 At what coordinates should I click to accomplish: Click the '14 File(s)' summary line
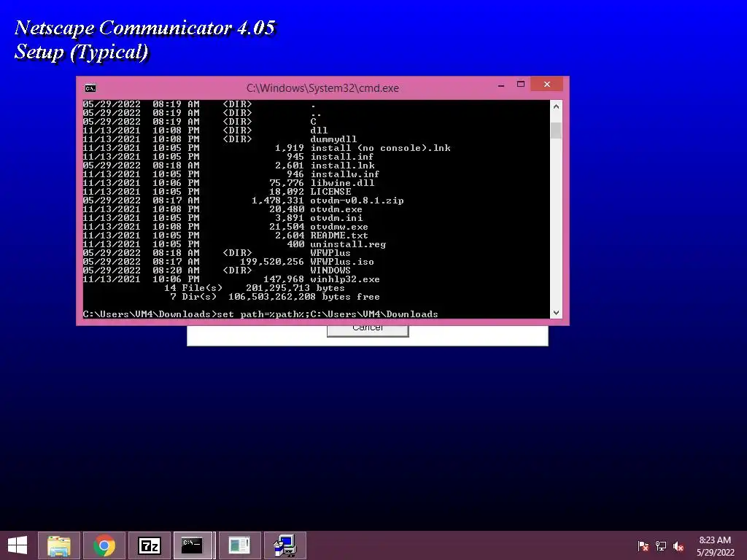[255, 288]
